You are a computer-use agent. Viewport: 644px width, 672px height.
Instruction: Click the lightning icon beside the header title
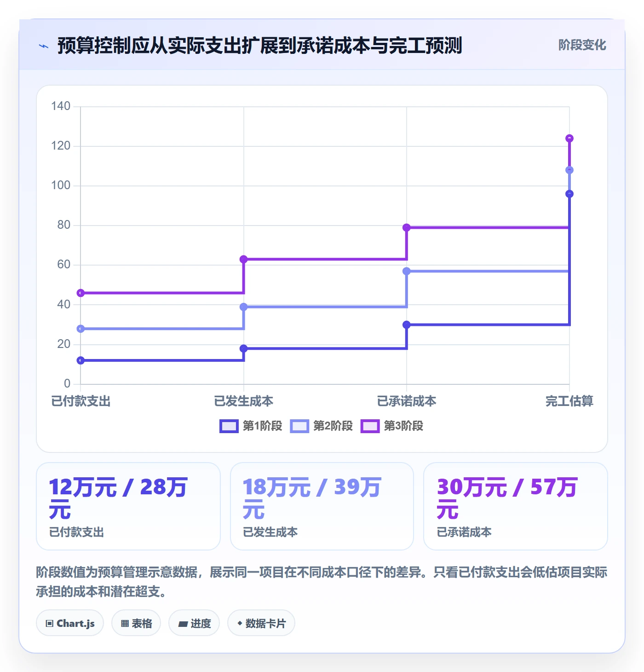pyautogui.click(x=44, y=46)
